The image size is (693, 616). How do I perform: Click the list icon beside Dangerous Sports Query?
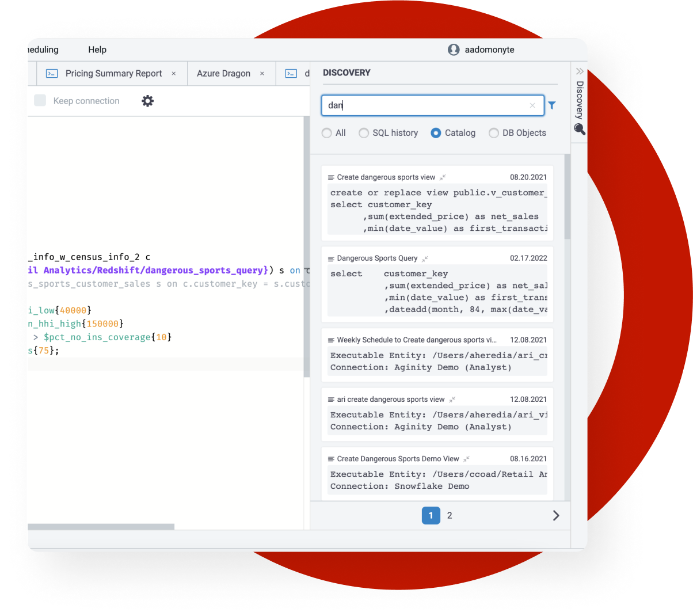(331, 258)
